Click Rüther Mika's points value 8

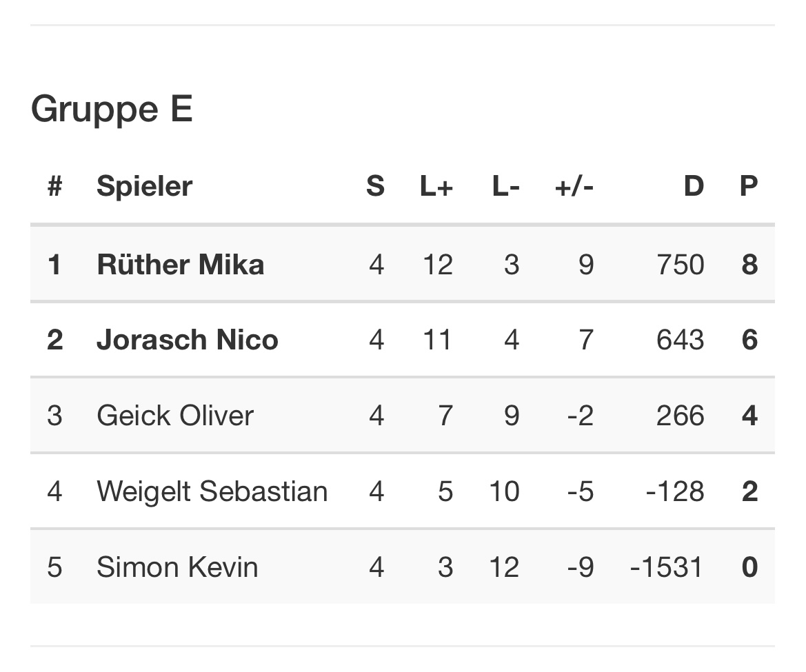coord(749,265)
